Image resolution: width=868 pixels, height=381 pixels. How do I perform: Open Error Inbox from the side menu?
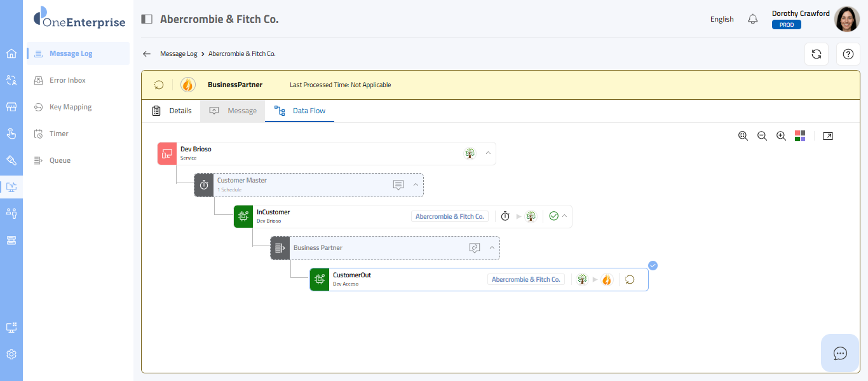(67, 80)
